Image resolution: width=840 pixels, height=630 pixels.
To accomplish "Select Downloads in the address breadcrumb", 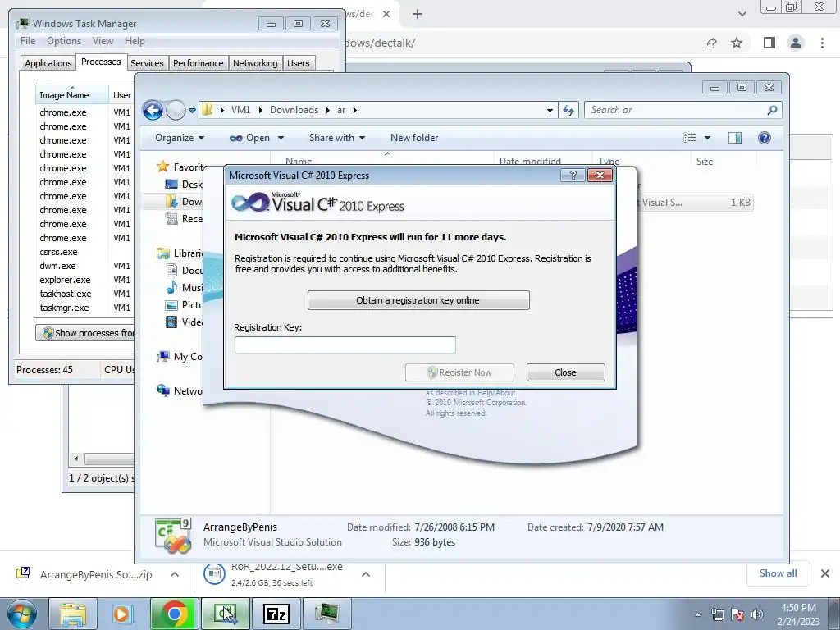I will click(294, 110).
